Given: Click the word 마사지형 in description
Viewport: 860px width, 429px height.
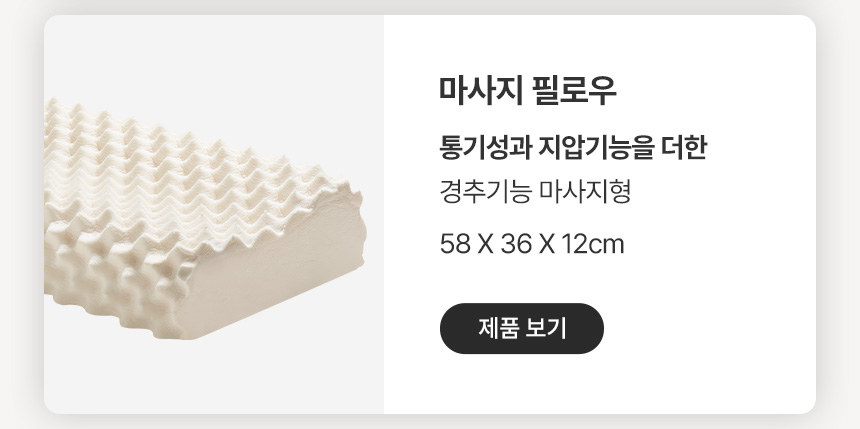Looking at the screenshot, I should coord(586,191).
